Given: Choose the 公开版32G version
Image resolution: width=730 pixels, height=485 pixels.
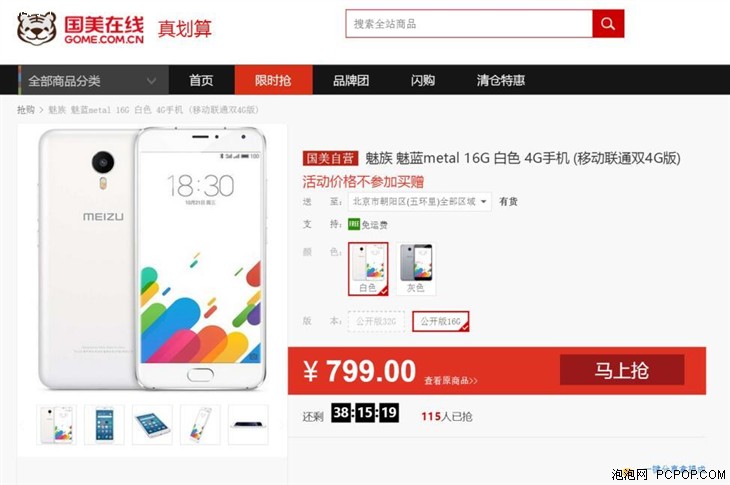Looking at the screenshot, I should click(376, 321).
